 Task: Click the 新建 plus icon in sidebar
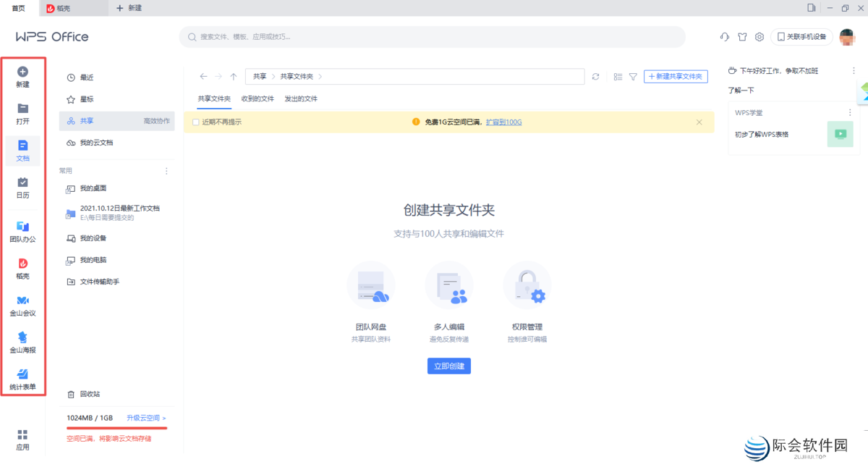22,72
